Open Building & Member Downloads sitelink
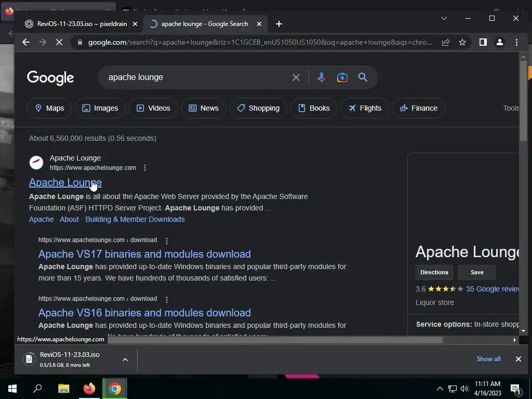Viewport: 532px width, 399px height. point(135,220)
